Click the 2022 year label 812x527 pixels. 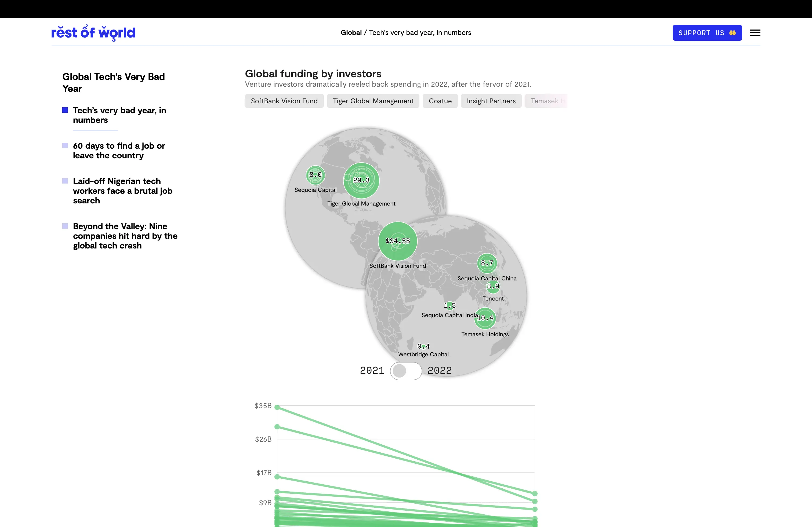pyautogui.click(x=440, y=371)
